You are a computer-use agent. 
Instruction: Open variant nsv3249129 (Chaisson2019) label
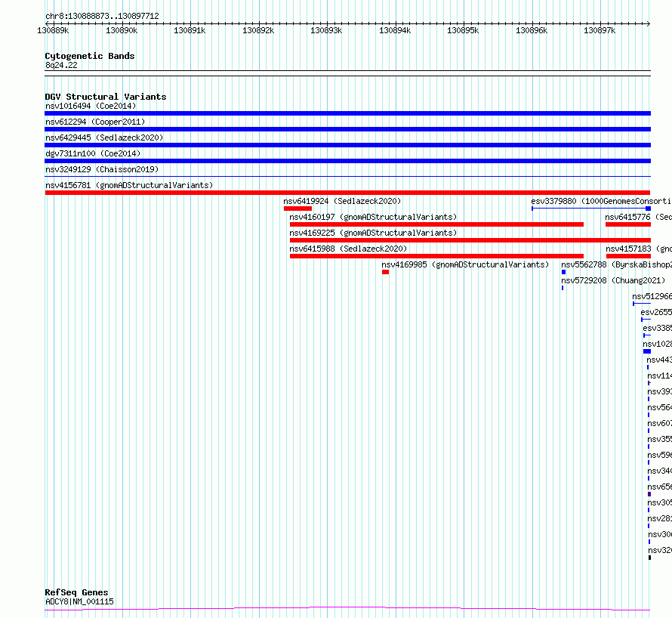102,169
